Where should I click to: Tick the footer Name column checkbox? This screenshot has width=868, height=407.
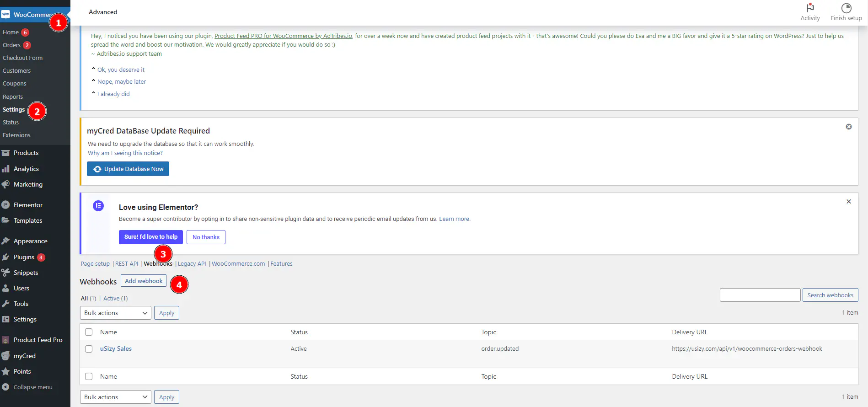coord(89,376)
